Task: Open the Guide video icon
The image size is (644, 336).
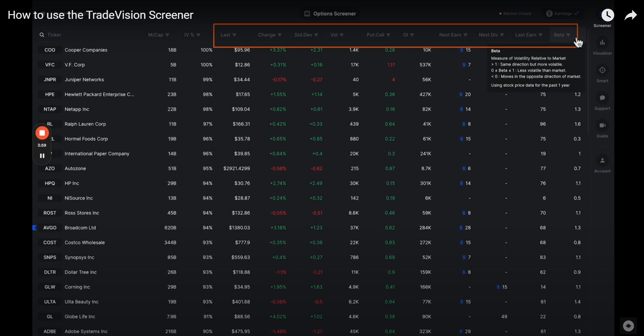Action: coord(602,126)
